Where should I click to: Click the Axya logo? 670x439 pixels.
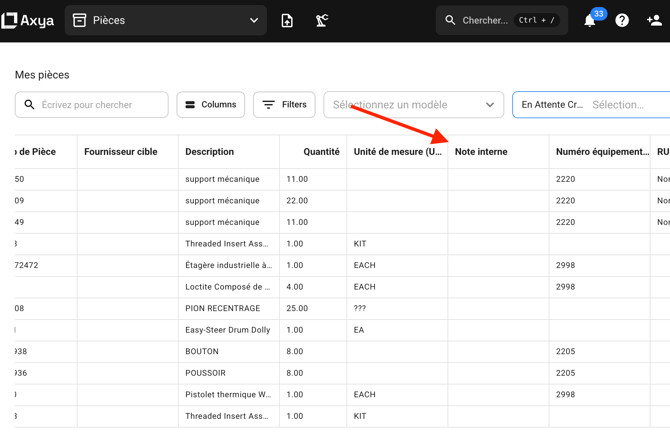coord(27,20)
